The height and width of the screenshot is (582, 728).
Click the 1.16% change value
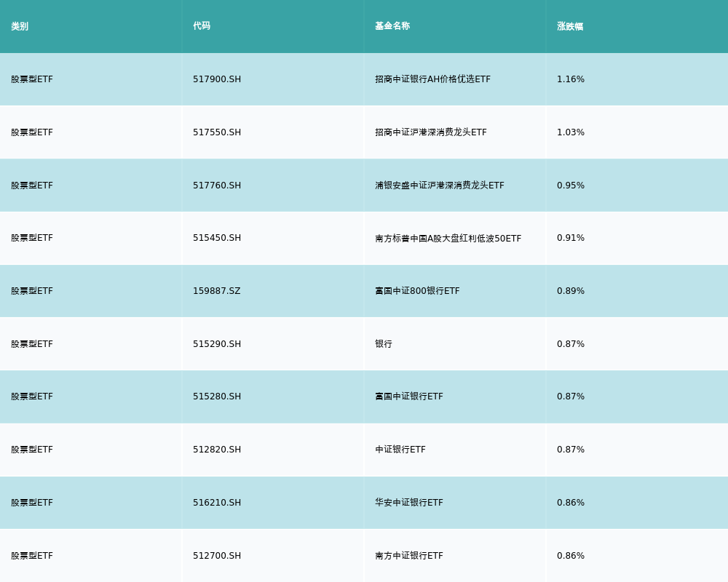[571, 79]
